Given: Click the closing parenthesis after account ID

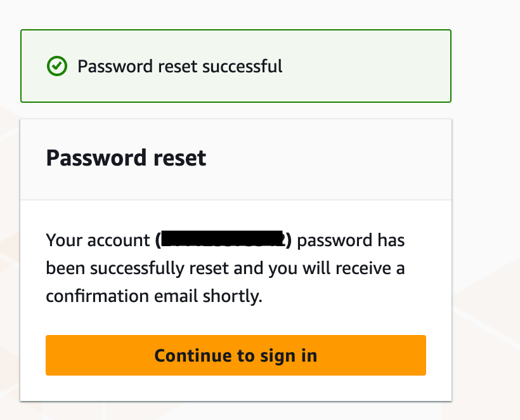Looking at the screenshot, I should tap(289, 240).
